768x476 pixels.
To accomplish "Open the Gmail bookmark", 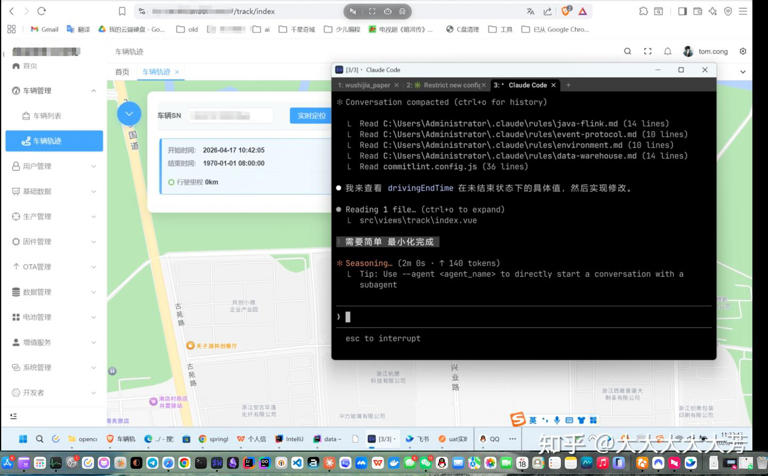I will coord(44,29).
